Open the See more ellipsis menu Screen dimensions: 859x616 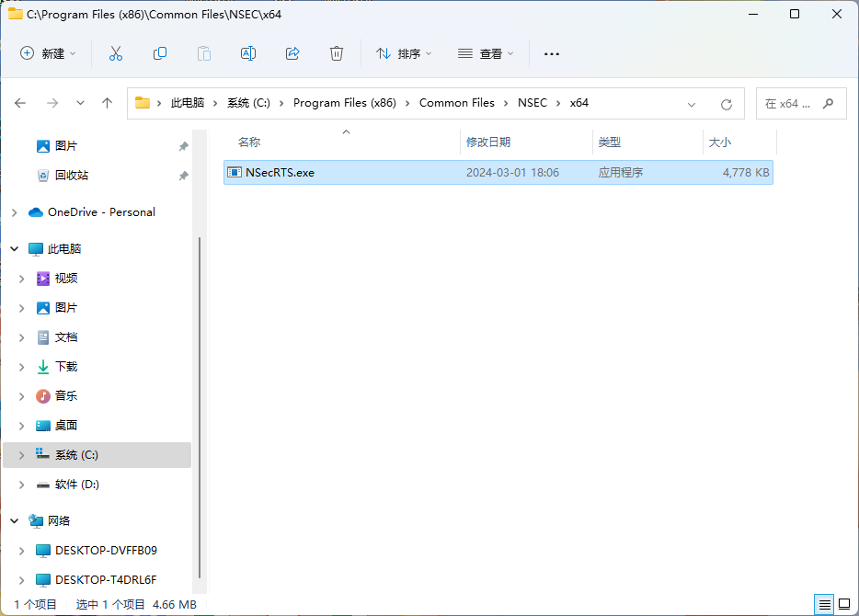pyautogui.click(x=552, y=54)
